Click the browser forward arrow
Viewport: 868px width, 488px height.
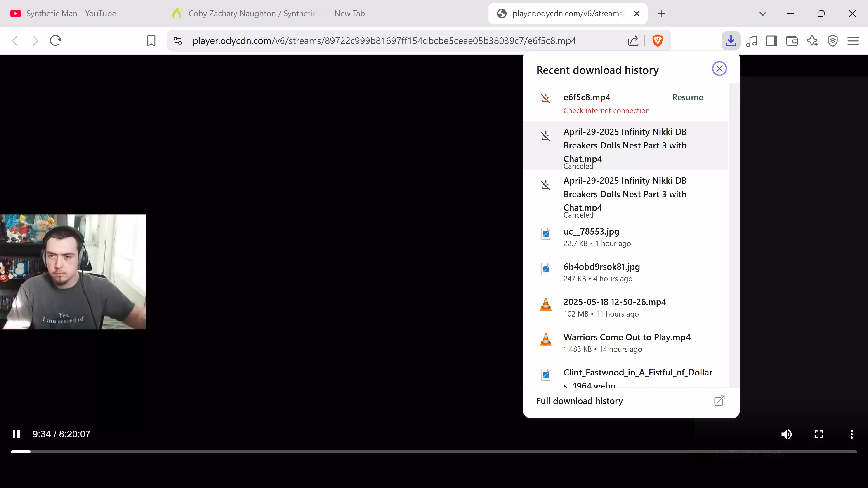tap(35, 41)
